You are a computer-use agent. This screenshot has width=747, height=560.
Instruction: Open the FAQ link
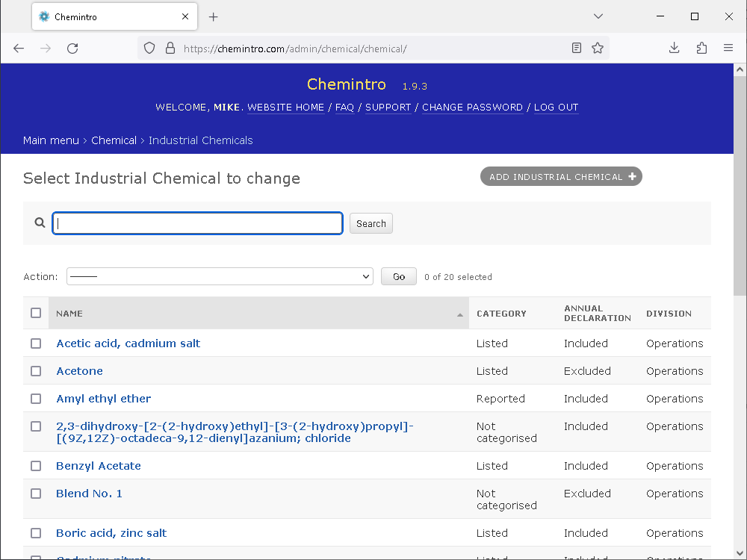(x=344, y=107)
